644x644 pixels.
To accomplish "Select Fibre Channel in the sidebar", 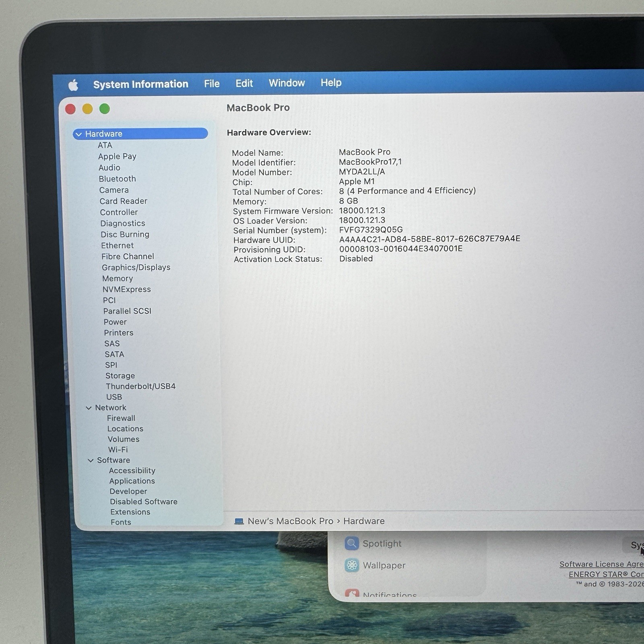I will [x=128, y=256].
